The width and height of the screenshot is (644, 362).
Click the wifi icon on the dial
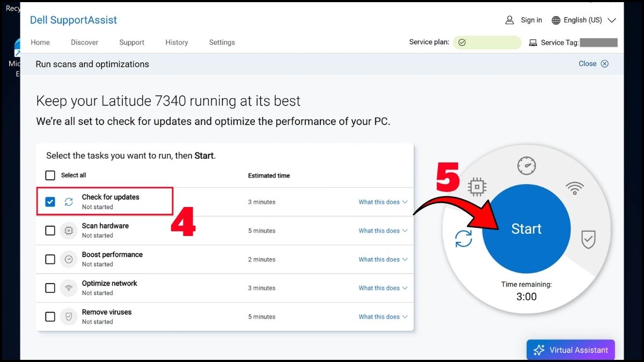(x=575, y=188)
